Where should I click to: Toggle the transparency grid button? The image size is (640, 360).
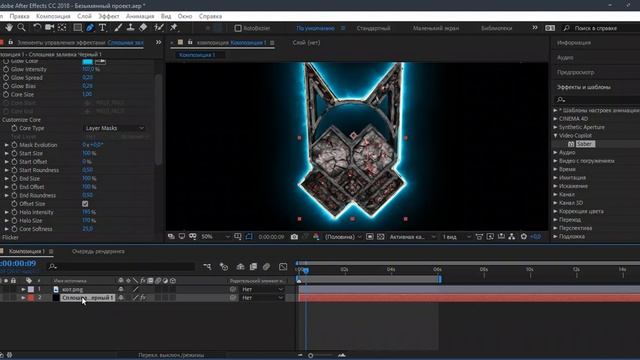click(x=380, y=237)
